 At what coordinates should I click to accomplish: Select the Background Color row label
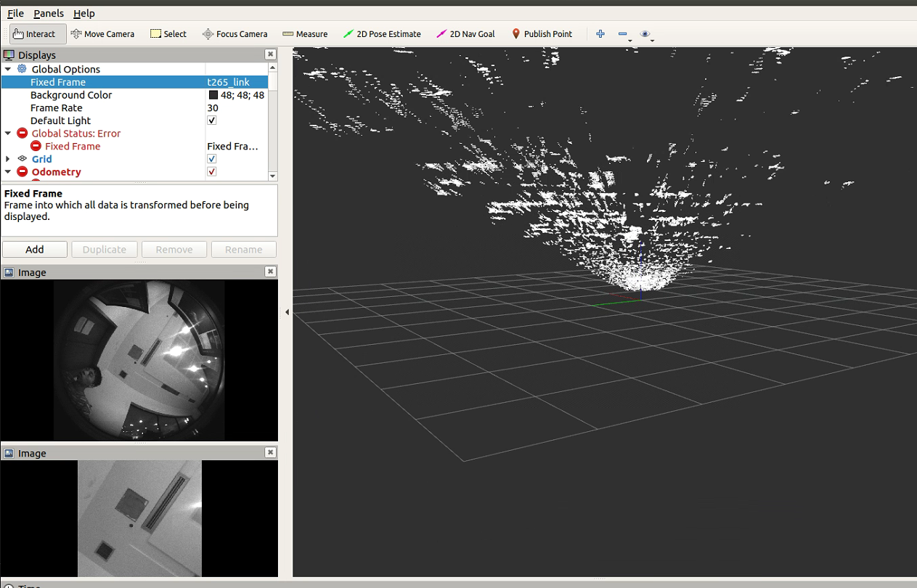(71, 95)
